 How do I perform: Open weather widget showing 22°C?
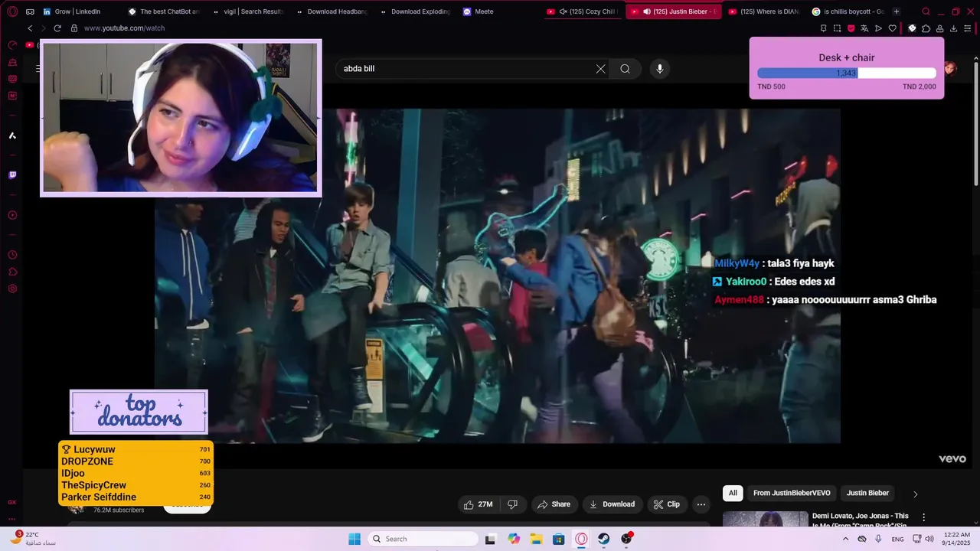[x=34, y=539]
